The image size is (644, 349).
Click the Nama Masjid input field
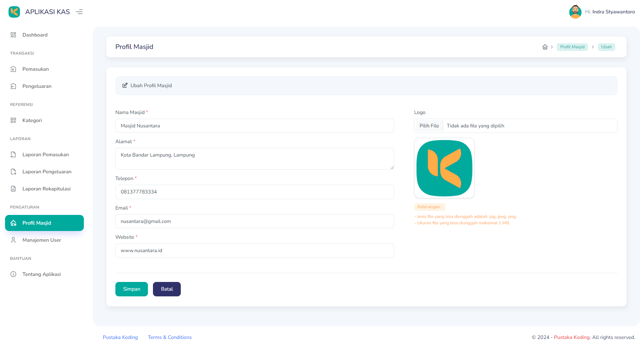click(x=255, y=126)
